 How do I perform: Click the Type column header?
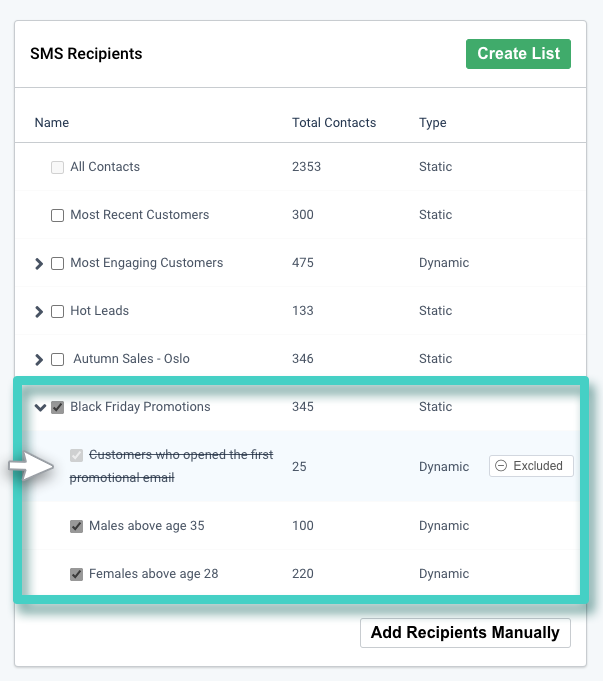pyautogui.click(x=433, y=123)
